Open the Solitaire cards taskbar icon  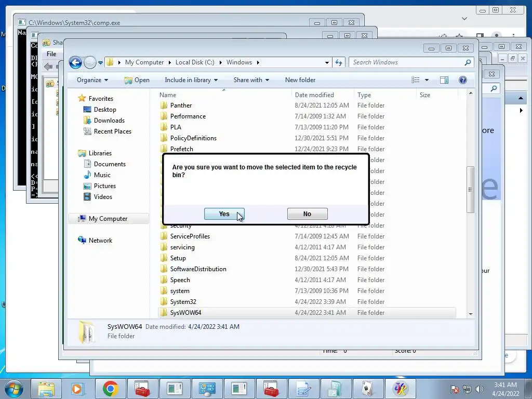pyautogui.click(x=368, y=389)
